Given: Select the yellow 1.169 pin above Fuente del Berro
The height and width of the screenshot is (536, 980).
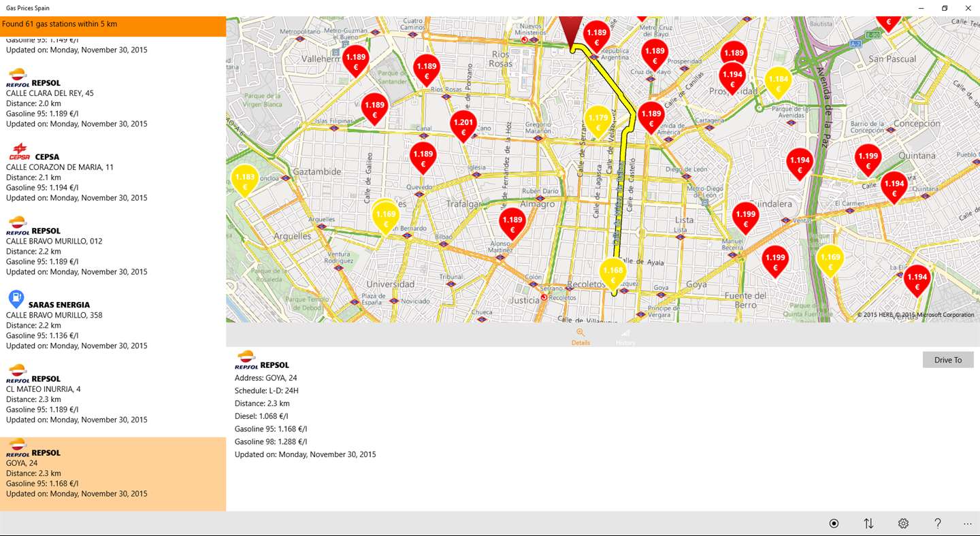Looking at the screenshot, I should point(830,261).
